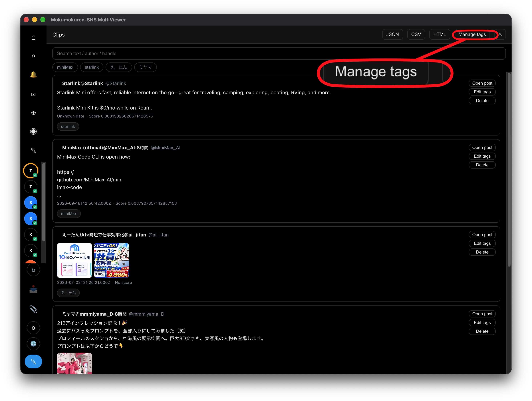Click the inbox tray download icon
This screenshot has width=532, height=401.
[x=33, y=289]
